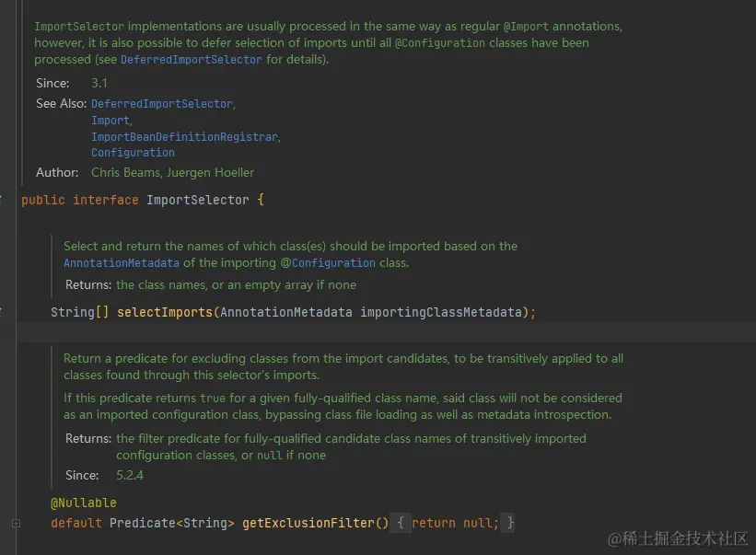
Task: Expand the folded "{ return null; }" body
Action: [455, 523]
